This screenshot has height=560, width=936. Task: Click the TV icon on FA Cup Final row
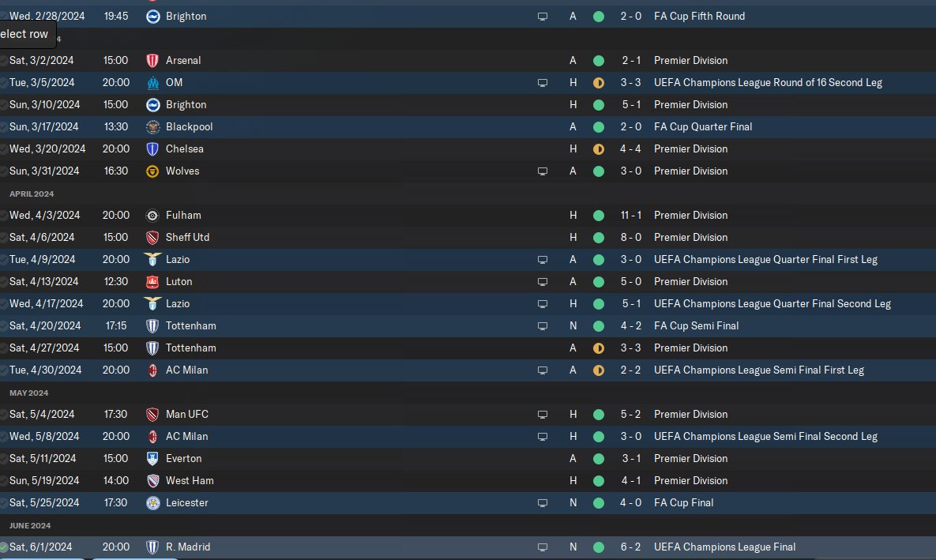(542, 503)
